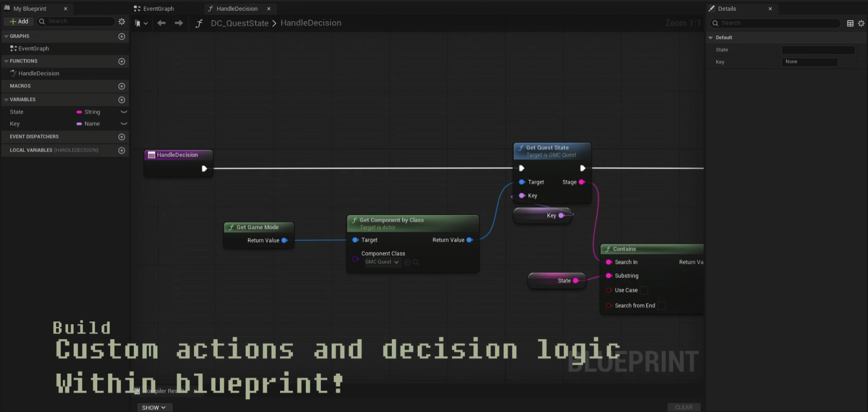Open My Blueprint settings gear

coord(122,22)
